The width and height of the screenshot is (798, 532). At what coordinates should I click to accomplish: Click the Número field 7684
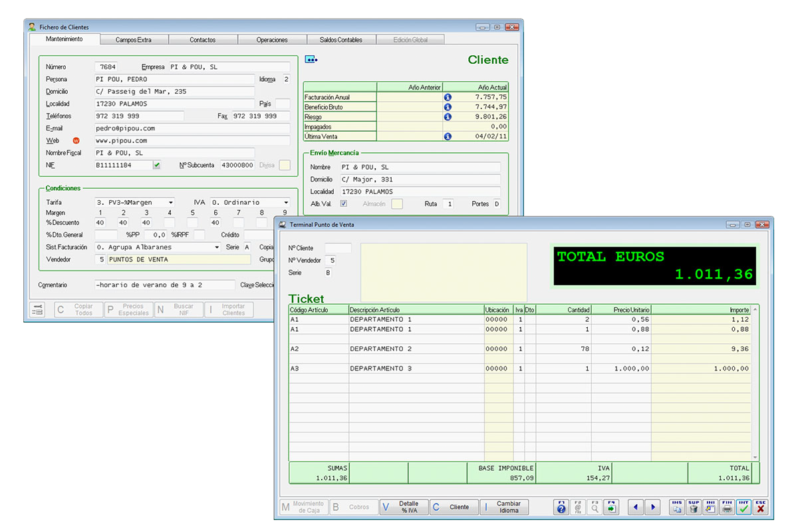(106, 66)
